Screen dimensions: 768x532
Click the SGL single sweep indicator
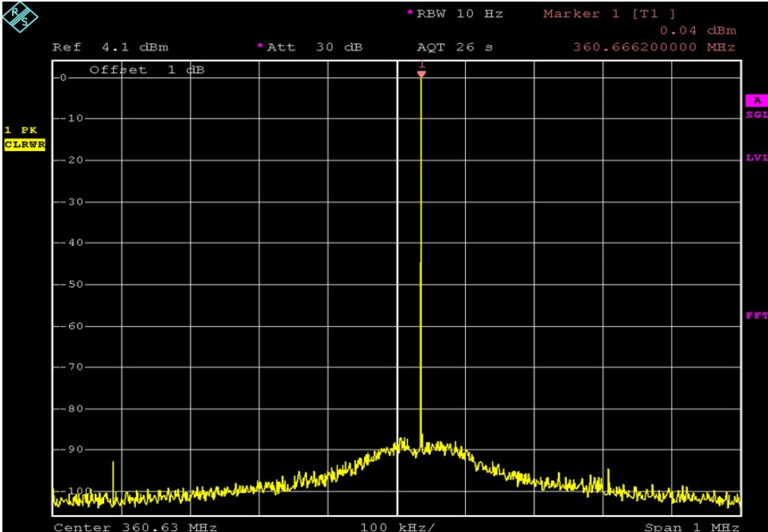point(757,115)
